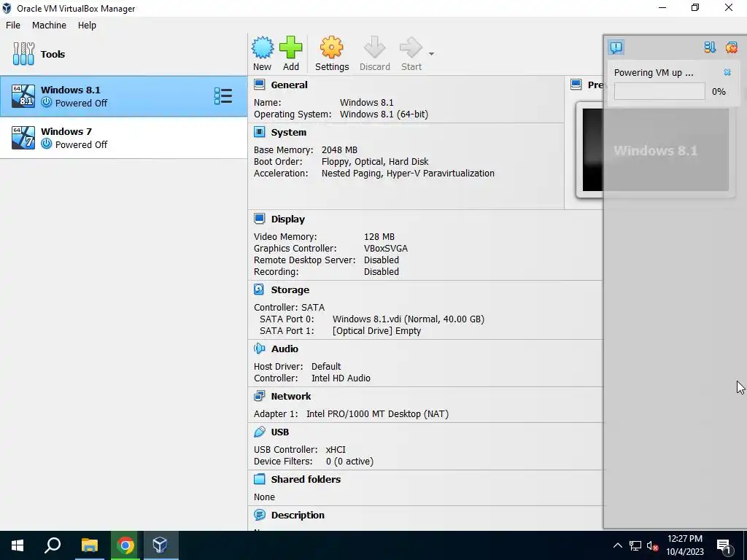Click the Shared folders section icon

(x=259, y=478)
